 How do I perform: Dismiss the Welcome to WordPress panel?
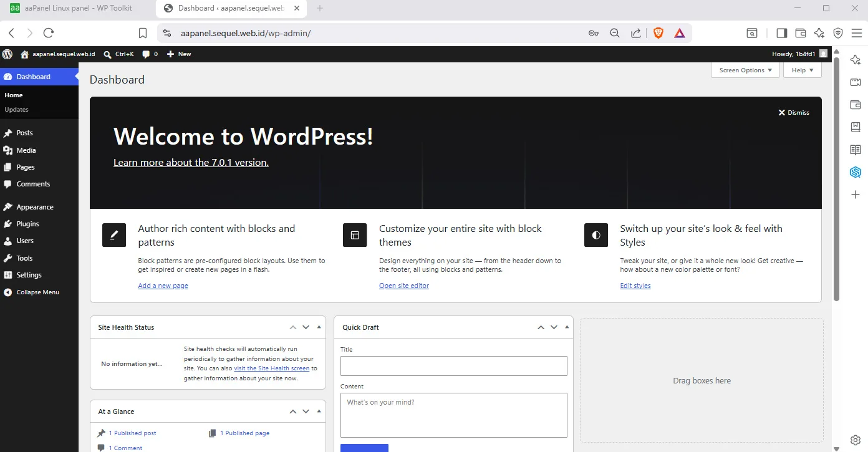click(794, 113)
